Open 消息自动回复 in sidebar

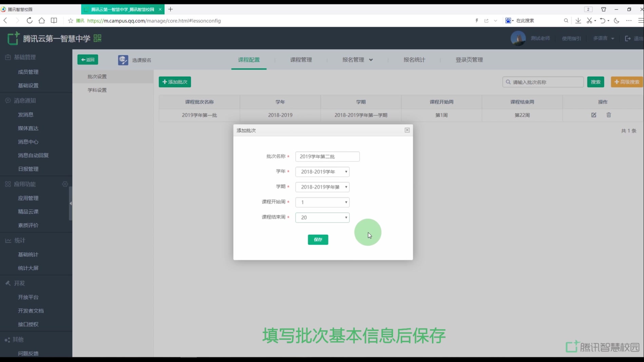[33, 156]
